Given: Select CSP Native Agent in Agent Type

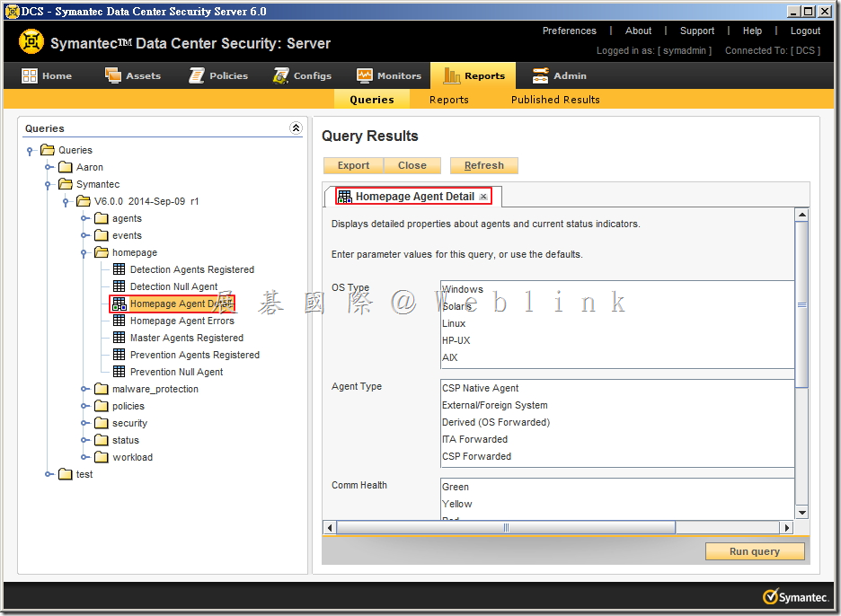Looking at the screenshot, I should click(x=617, y=388).
